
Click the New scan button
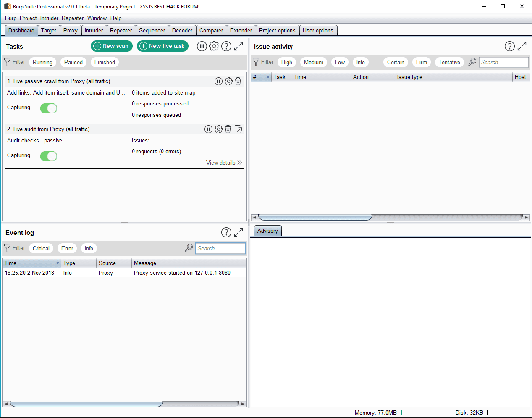pyautogui.click(x=112, y=46)
